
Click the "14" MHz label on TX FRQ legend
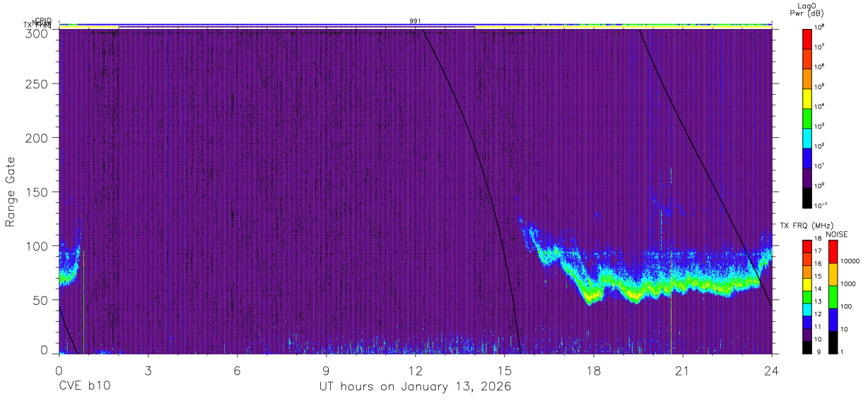819,289
